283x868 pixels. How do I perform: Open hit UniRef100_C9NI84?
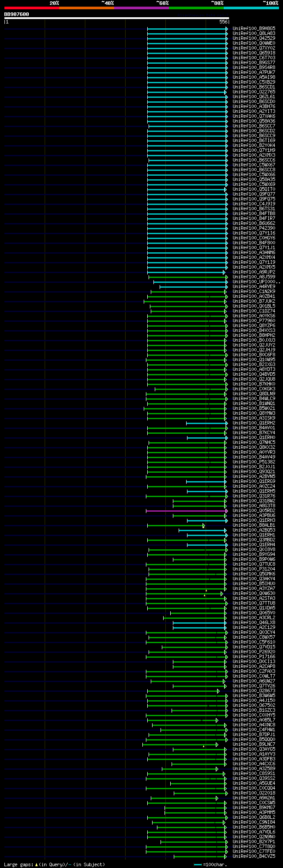tap(254, 822)
